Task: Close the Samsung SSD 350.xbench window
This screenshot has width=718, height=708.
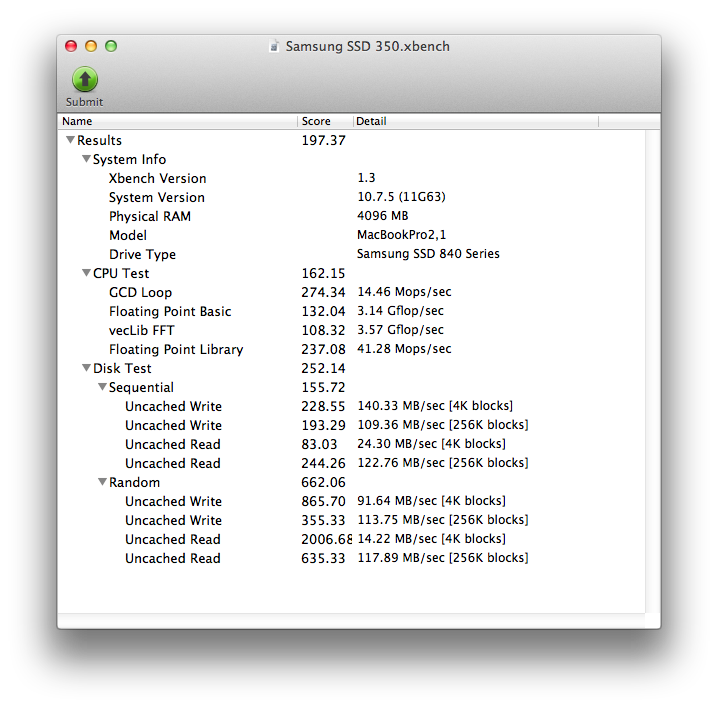Action: coord(71,46)
